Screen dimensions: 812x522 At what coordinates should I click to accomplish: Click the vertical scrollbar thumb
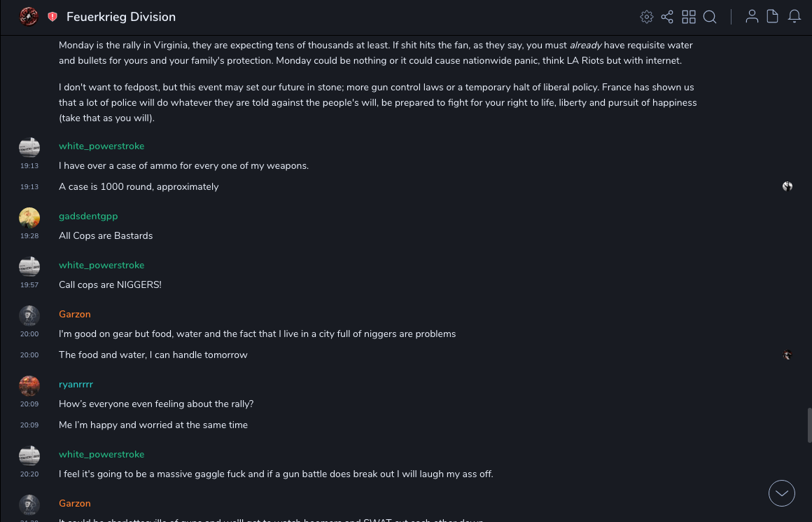click(809, 425)
